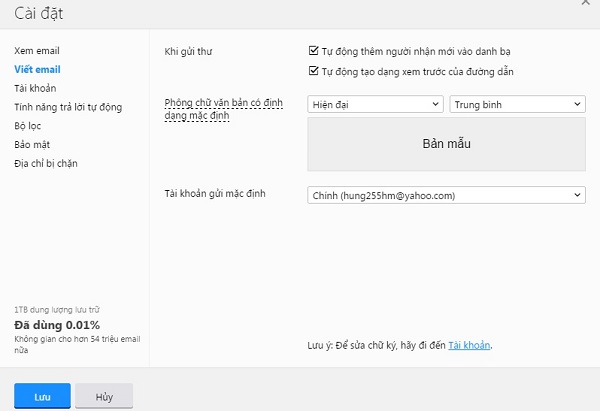Image resolution: width=600 pixels, height=411 pixels.
Task: Expand the Hiện đại font dropdown
Action: point(375,104)
